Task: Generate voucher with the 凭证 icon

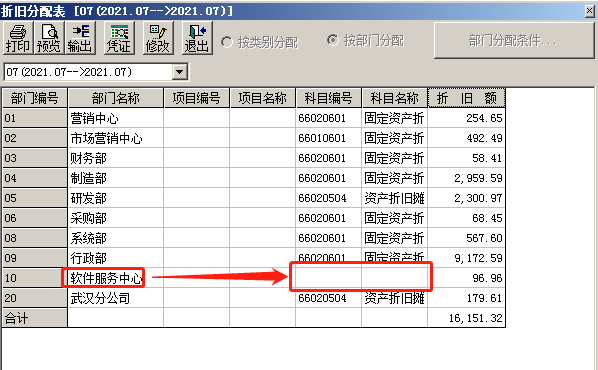Action: (x=119, y=38)
